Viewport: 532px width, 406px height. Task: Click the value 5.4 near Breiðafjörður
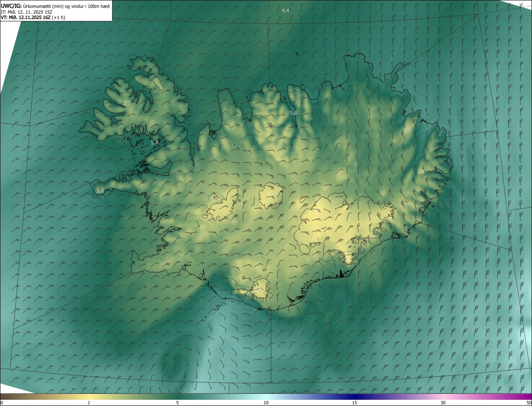(x=155, y=142)
